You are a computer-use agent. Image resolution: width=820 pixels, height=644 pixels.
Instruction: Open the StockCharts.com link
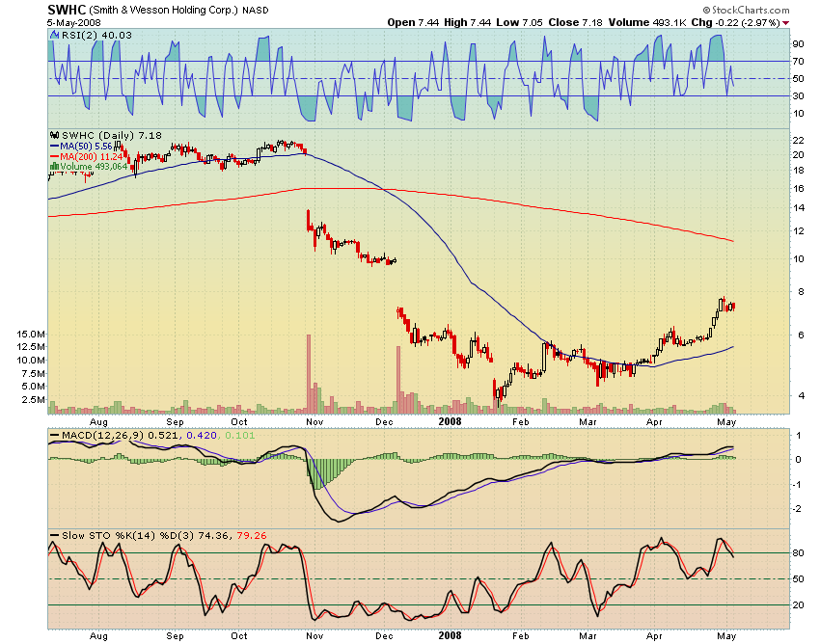[747, 10]
